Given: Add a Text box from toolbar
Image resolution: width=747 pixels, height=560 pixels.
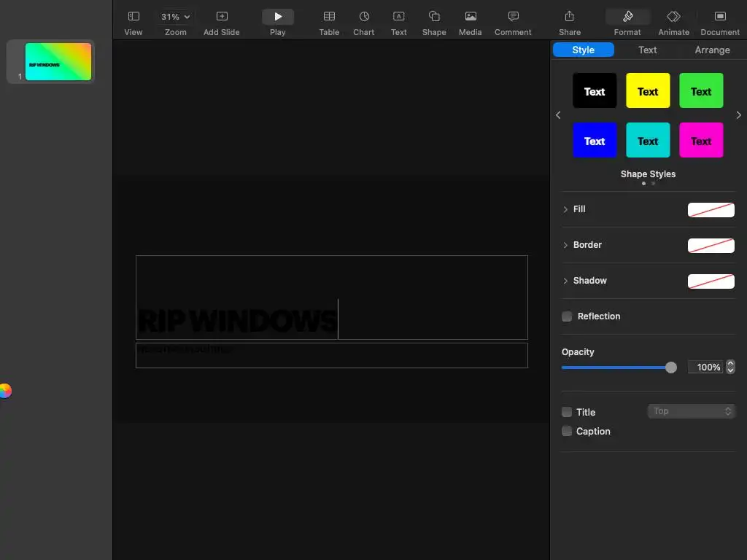Looking at the screenshot, I should [x=399, y=23].
